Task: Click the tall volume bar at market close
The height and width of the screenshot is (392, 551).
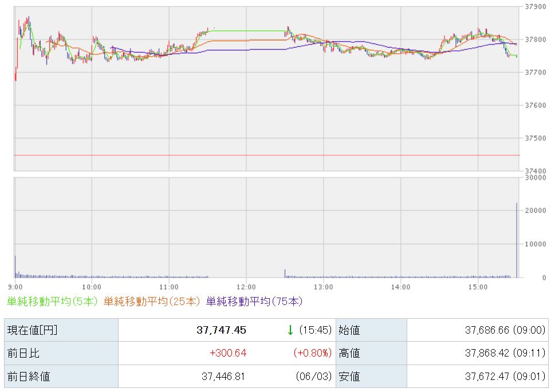Action: click(517, 240)
